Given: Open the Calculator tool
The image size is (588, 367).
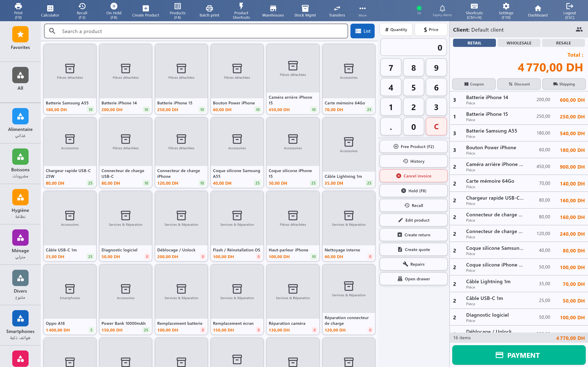Looking at the screenshot, I should pos(50,10).
